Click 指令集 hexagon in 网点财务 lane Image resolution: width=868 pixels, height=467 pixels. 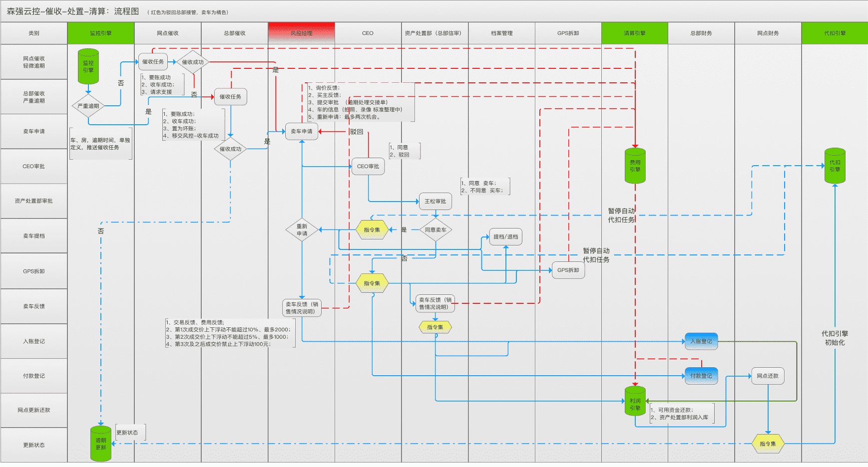coord(768,444)
